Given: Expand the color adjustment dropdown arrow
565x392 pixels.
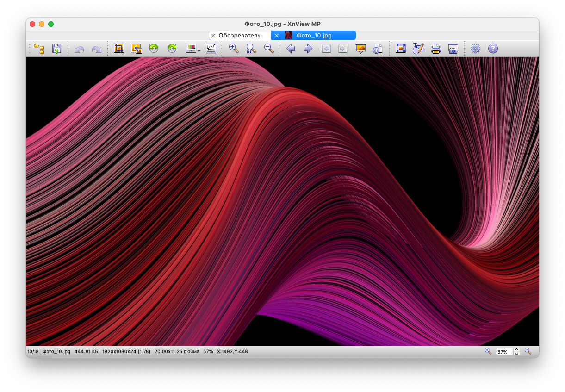Looking at the screenshot, I should (x=199, y=50).
